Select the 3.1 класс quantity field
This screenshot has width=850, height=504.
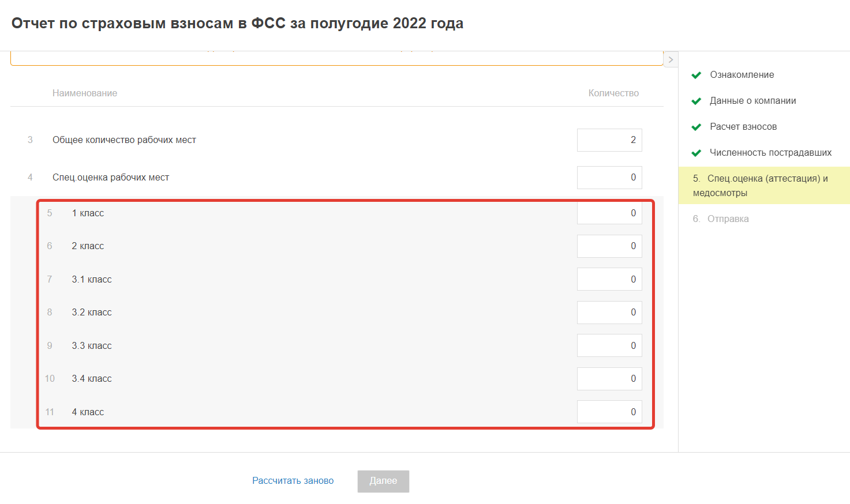click(x=609, y=280)
